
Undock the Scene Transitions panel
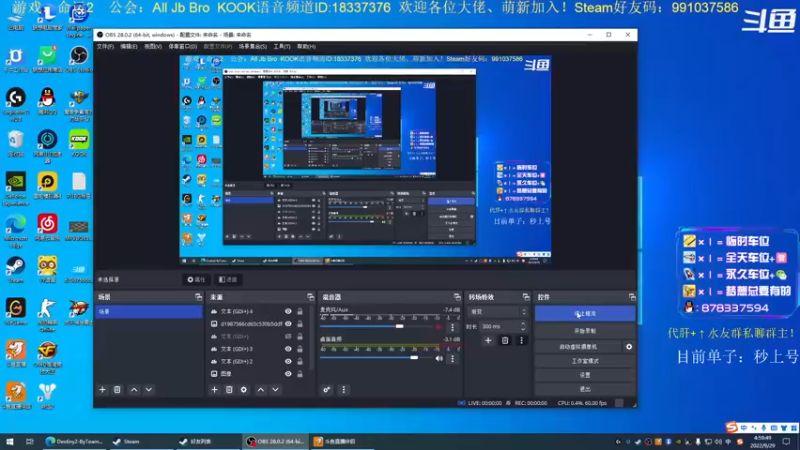[x=526, y=297]
